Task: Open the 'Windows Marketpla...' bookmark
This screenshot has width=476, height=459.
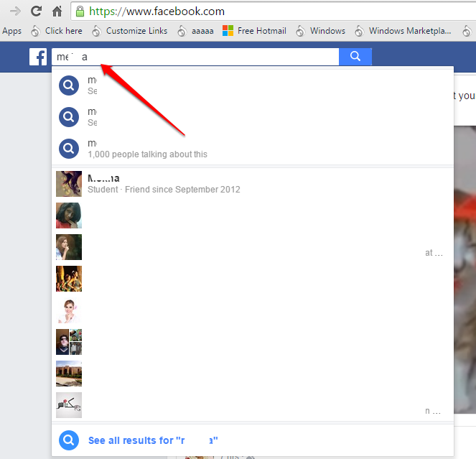Action: coord(403,31)
